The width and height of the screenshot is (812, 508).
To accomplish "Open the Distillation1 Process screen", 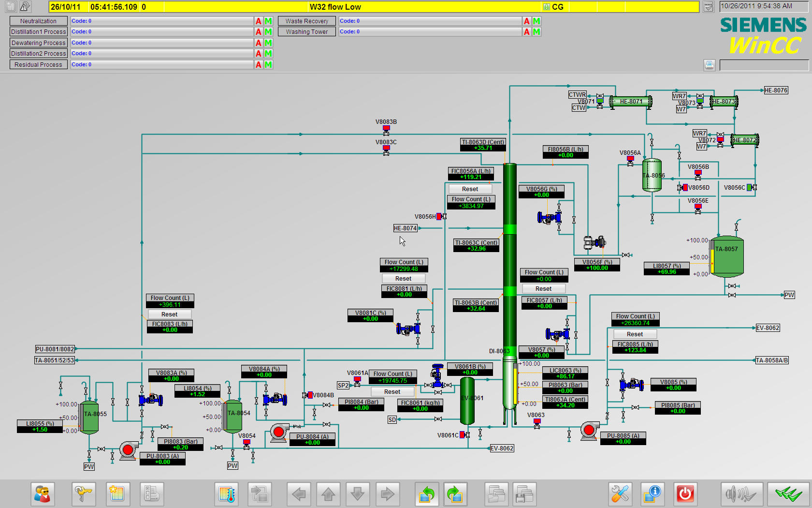I will (x=38, y=32).
